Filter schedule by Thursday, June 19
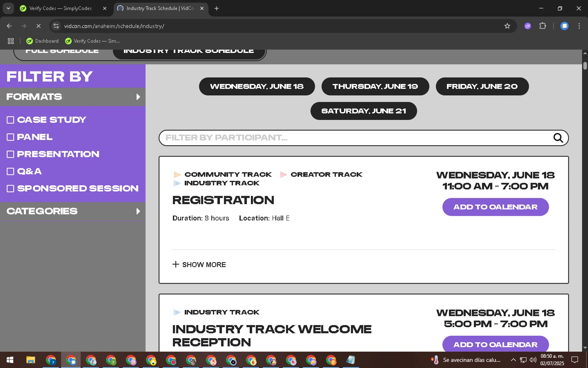 pos(375,86)
